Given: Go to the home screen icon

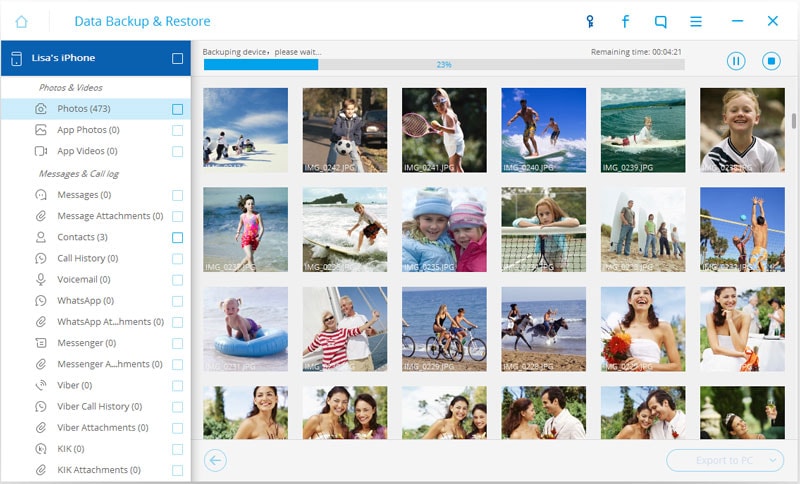Looking at the screenshot, I should coord(21,21).
